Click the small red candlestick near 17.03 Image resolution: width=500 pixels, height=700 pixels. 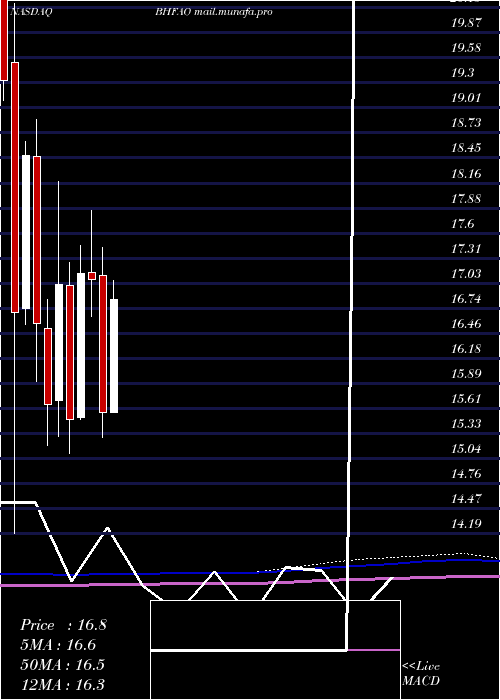[92, 276]
